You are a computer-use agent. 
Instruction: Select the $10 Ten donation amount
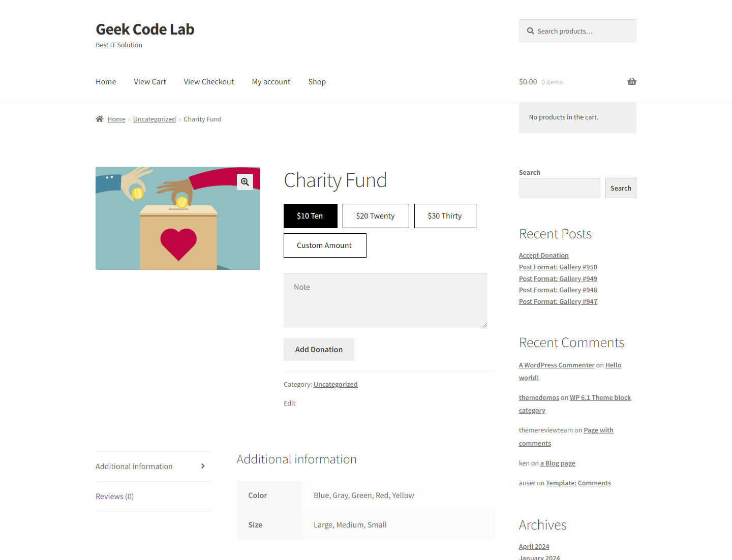click(x=311, y=216)
